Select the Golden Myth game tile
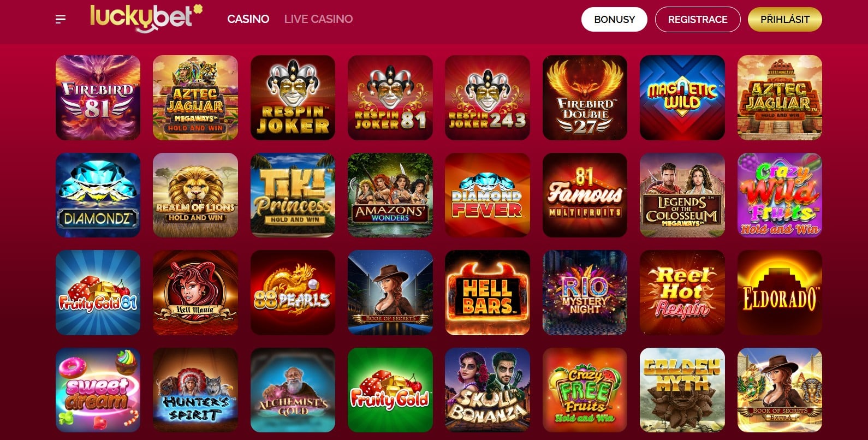This screenshot has width=868, height=440. 682,390
